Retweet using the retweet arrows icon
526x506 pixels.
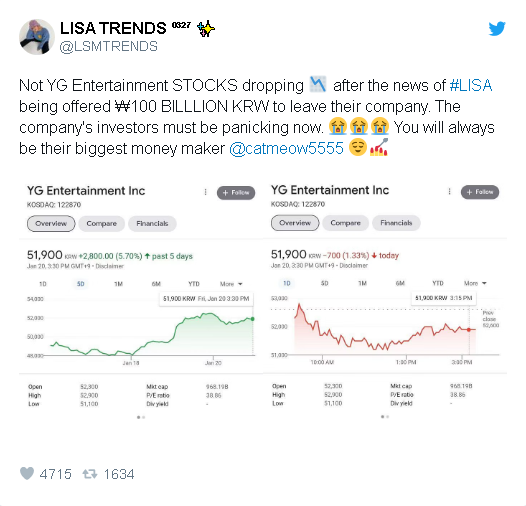click(x=90, y=474)
